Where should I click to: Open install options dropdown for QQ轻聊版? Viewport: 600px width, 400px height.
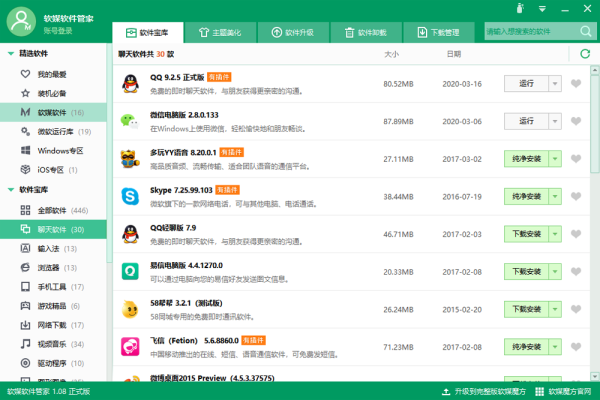[555, 234]
